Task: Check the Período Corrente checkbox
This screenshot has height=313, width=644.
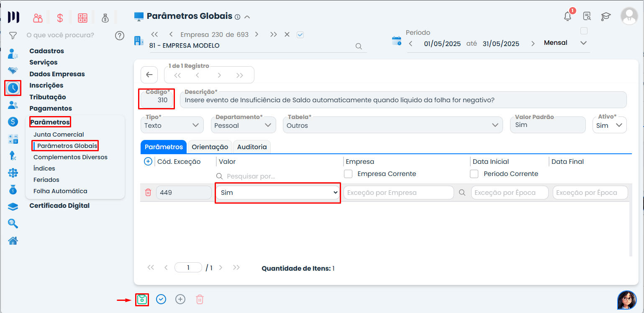Action: 474,174
